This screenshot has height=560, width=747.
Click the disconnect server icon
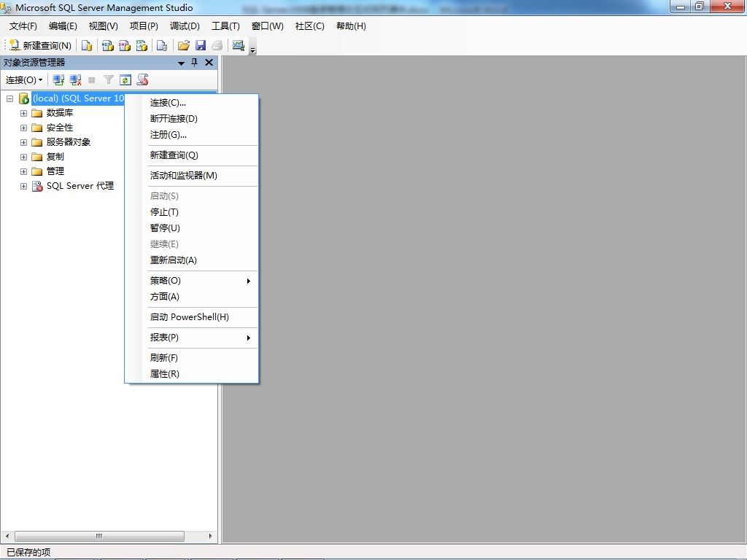pos(75,80)
